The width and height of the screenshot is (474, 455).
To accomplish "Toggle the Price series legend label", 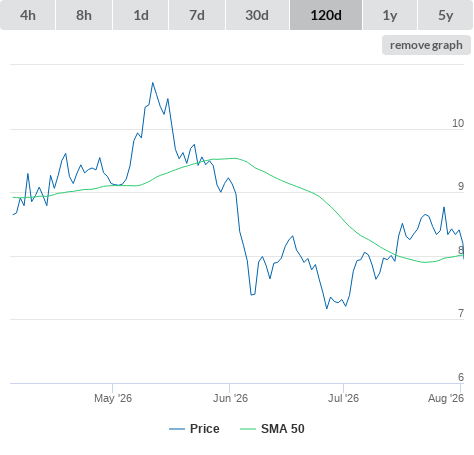I will [x=205, y=429].
